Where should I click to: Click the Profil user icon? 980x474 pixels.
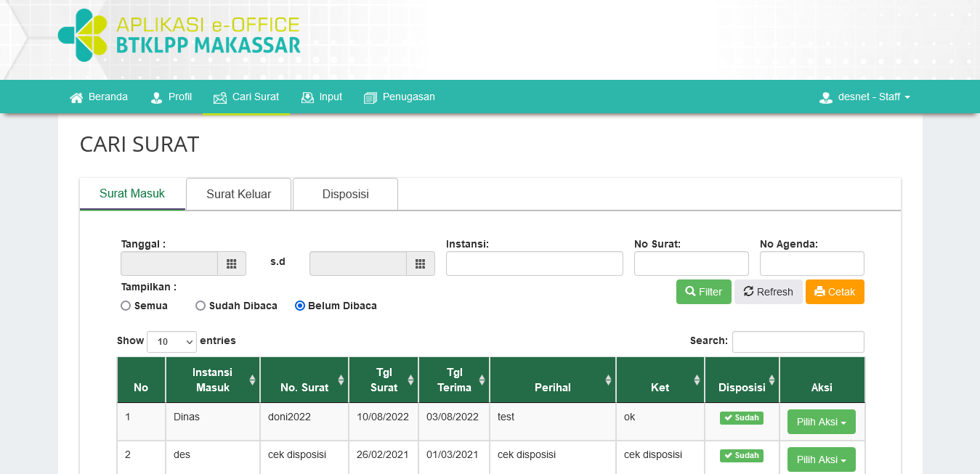point(156,97)
